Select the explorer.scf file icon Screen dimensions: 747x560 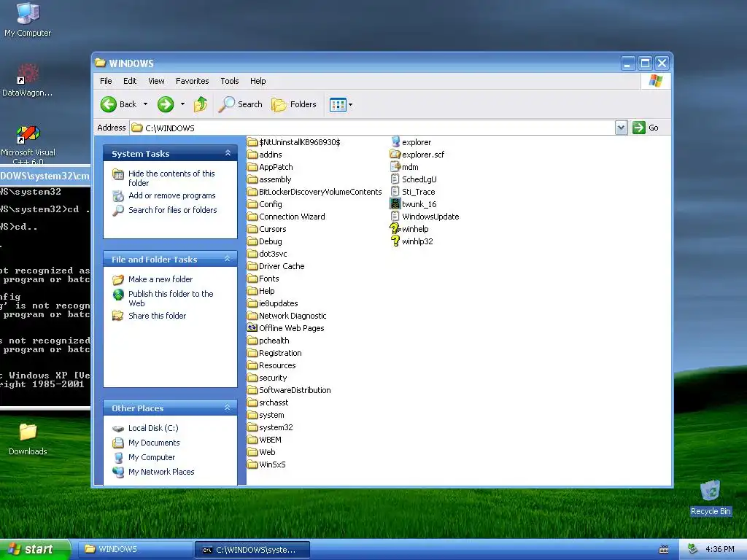click(395, 155)
